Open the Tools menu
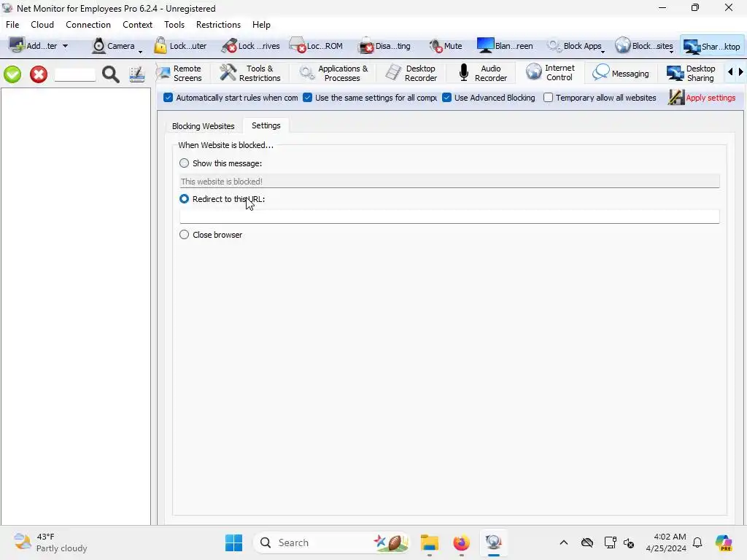The image size is (747, 560). pyautogui.click(x=174, y=25)
